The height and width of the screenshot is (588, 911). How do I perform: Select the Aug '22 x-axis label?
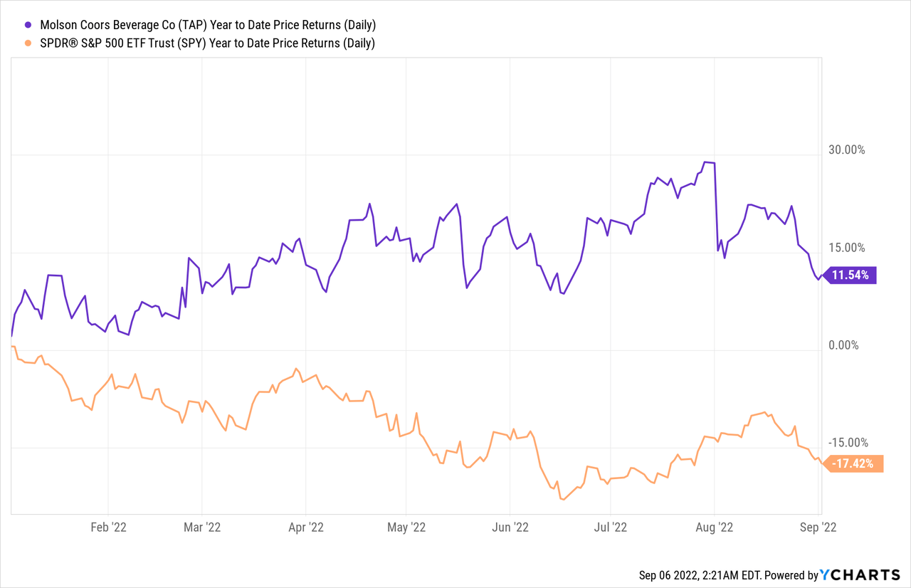714,527
